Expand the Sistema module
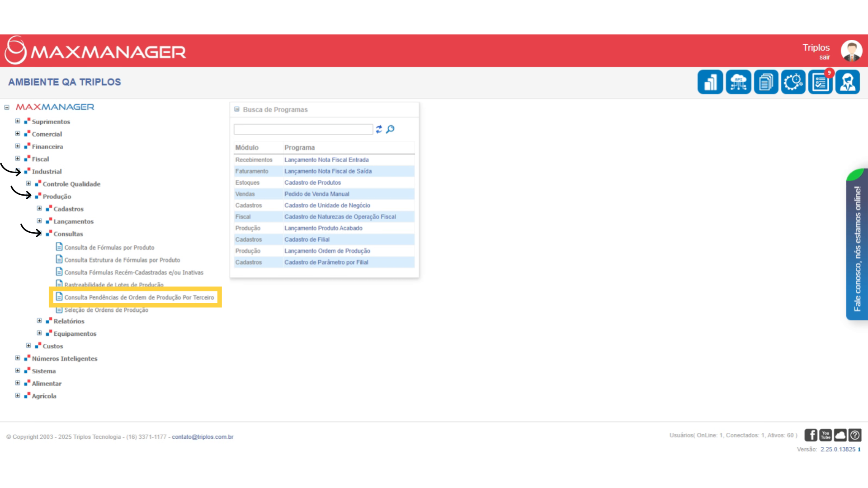The width and height of the screenshot is (868, 488). 18,371
